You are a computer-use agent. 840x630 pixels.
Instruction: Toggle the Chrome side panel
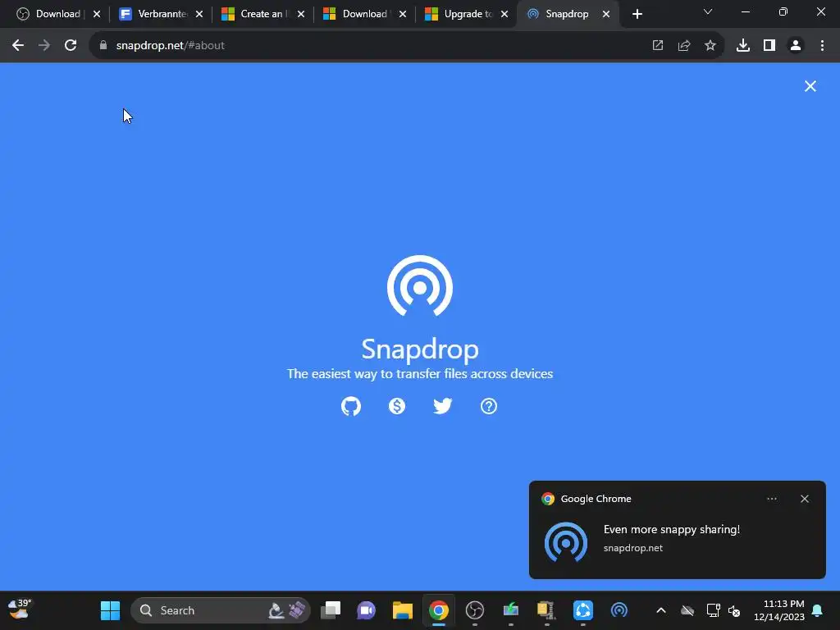tap(769, 46)
